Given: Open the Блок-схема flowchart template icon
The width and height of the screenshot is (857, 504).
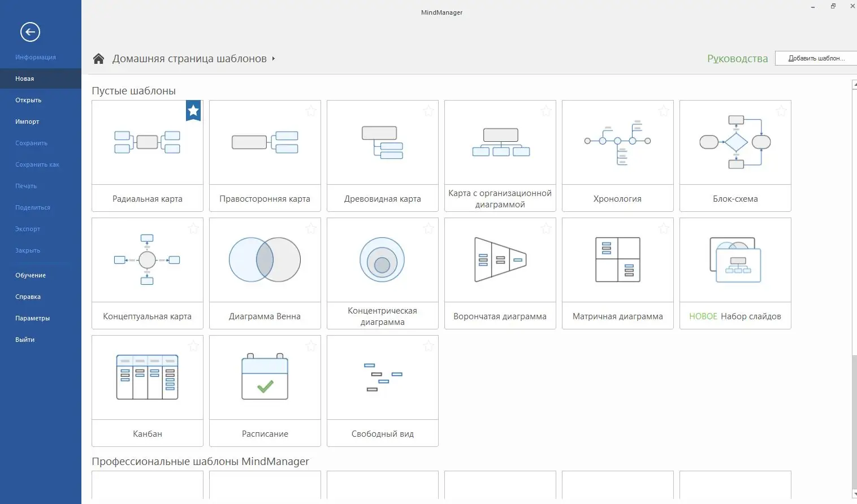Looking at the screenshot, I should click(x=735, y=142).
